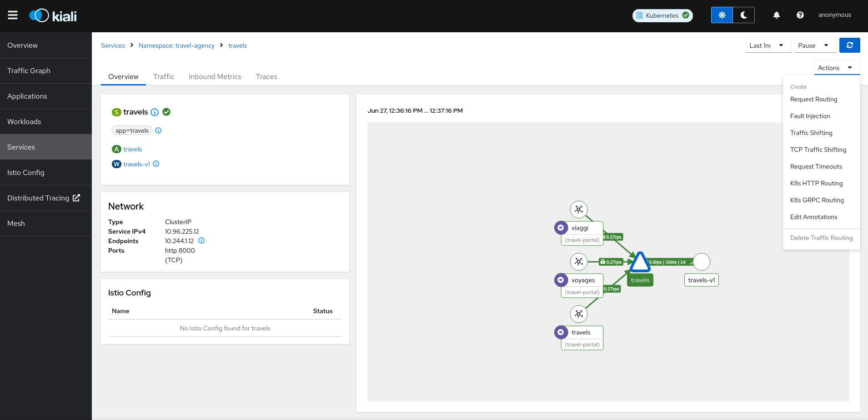The height and width of the screenshot is (420, 868).
Task: Click the info icon beside travels service name
Action: pos(155,112)
